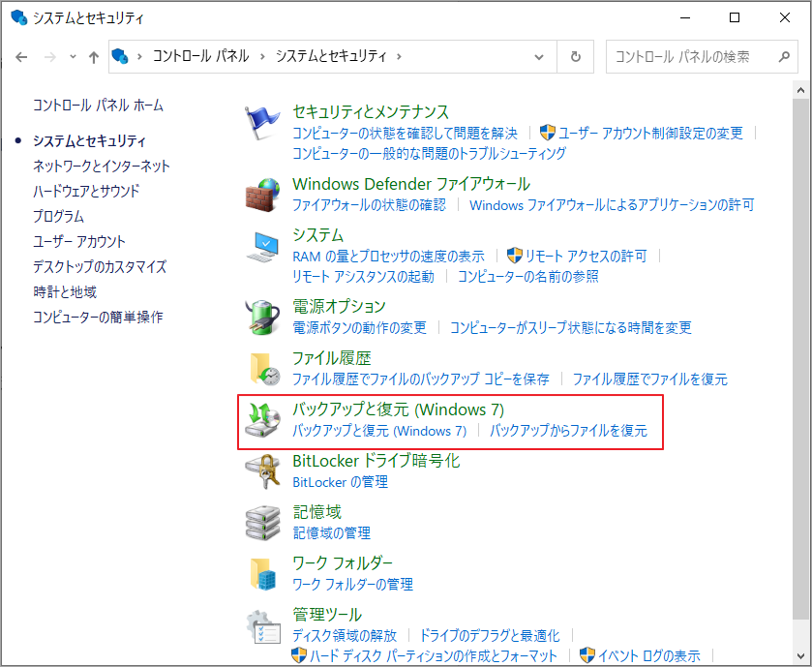Screen dimensions: 812x667
Task: Expand the address bar history dropdown
Action: 539,57
